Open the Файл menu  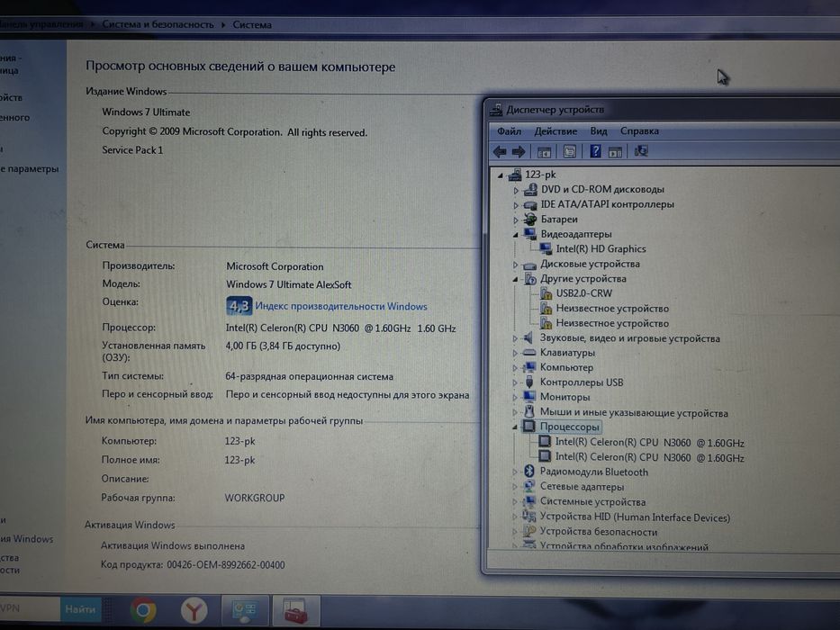pyautogui.click(x=509, y=131)
